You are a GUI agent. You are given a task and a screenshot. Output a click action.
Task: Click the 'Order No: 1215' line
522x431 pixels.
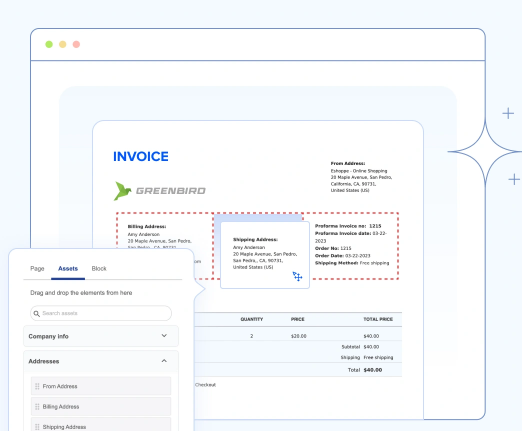click(x=333, y=248)
